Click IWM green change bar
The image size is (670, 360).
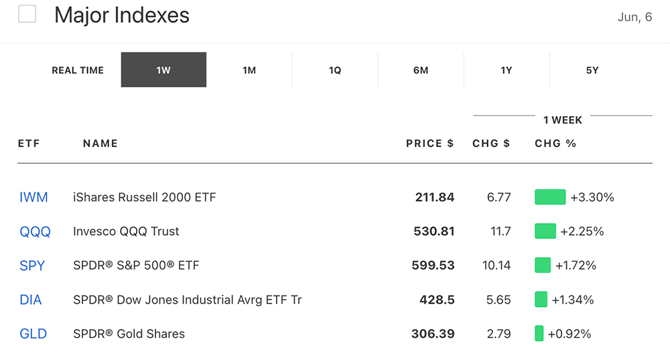coord(550,197)
